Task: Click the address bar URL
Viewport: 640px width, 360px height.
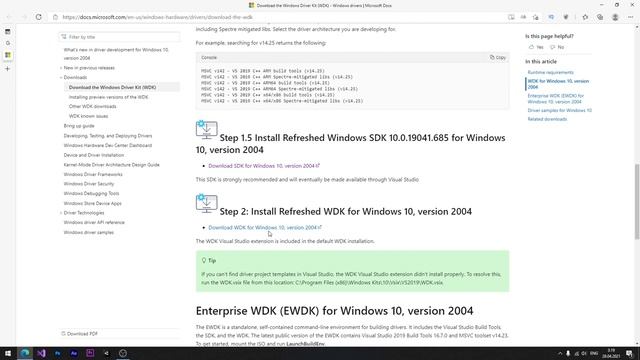Action: tap(157, 17)
